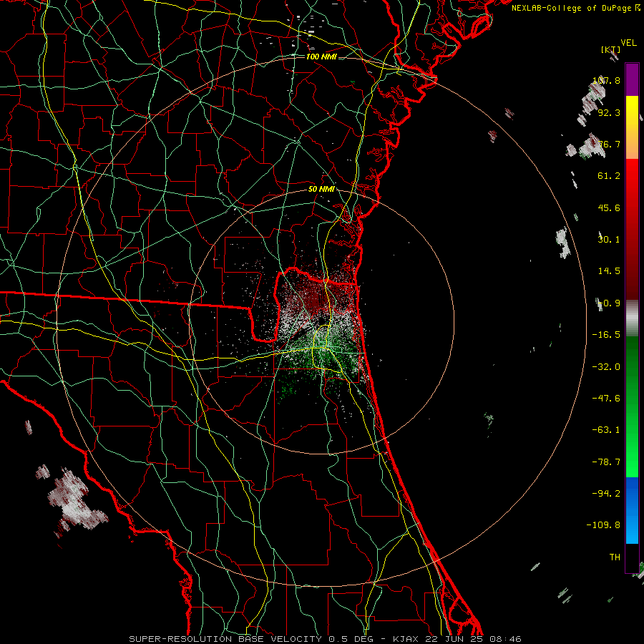644x644 pixels.
Task: Select the 100 NMI range ring label
Action: (321, 57)
